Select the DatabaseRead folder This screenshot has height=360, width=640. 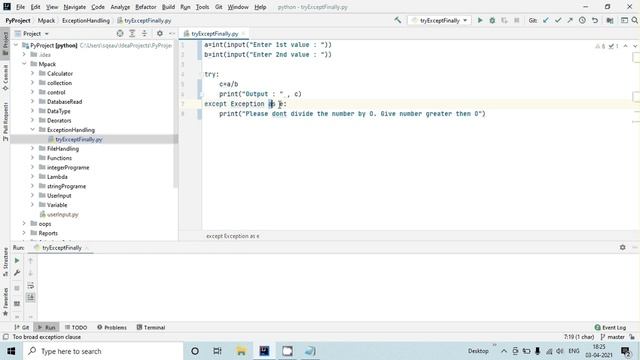(64, 102)
